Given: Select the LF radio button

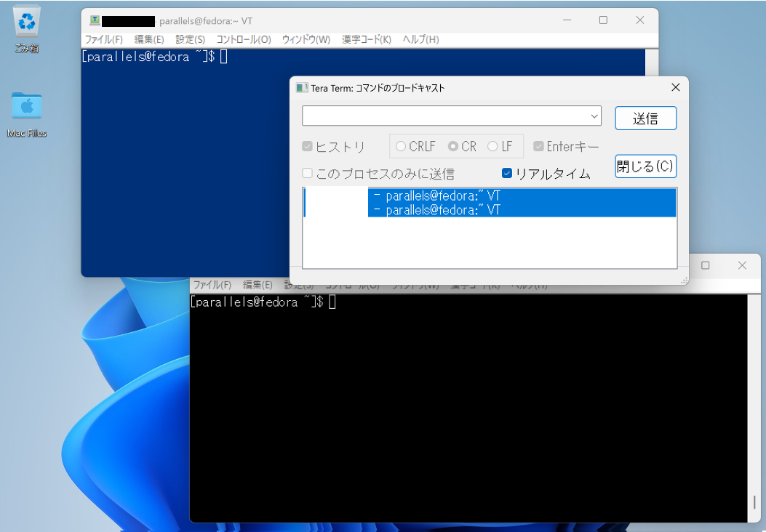Looking at the screenshot, I should [x=492, y=146].
